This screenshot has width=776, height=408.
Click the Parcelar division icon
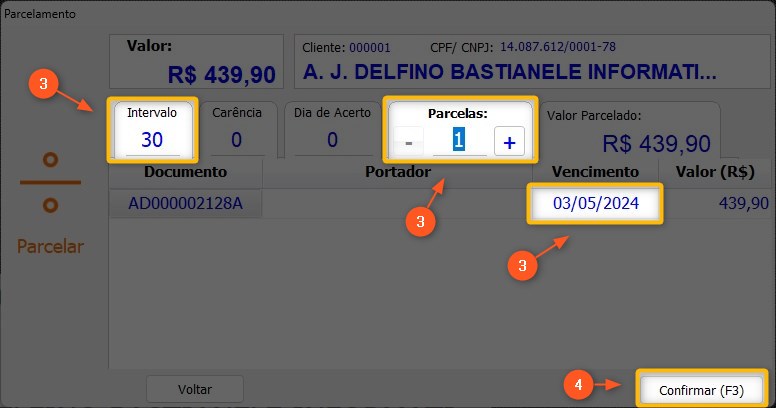click(x=50, y=184)
